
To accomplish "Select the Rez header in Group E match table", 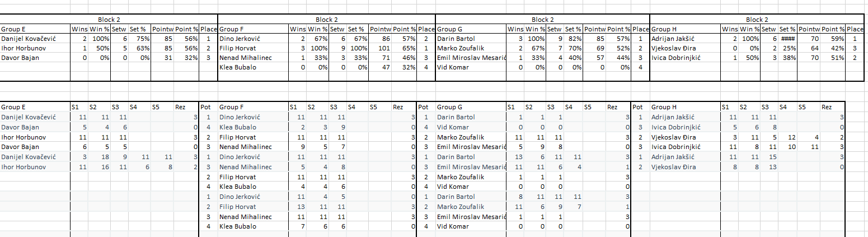I will (x=180, y=107).
